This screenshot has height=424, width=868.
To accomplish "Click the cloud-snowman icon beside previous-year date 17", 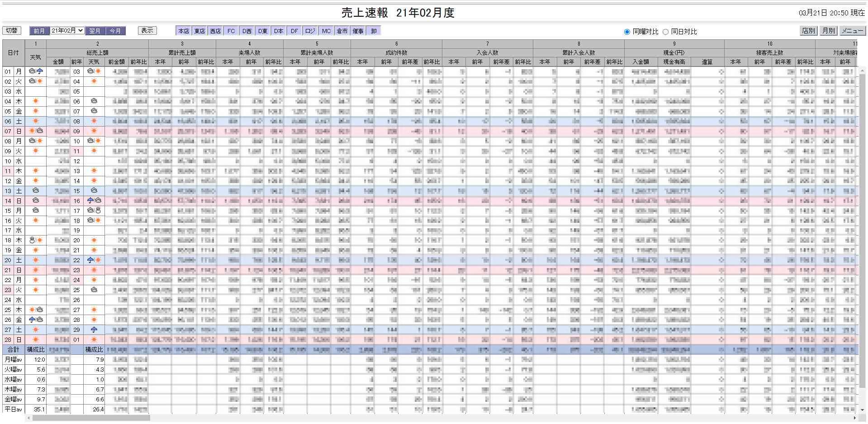I will pos(94,211).
